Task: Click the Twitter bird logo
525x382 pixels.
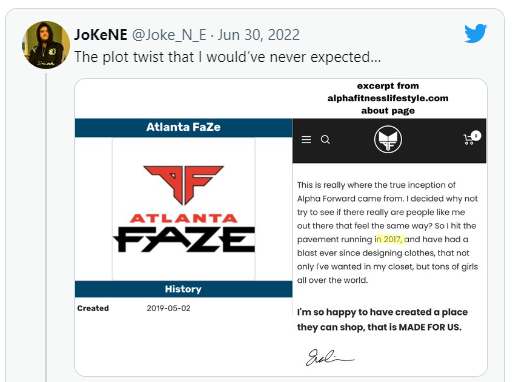Action: click(x=475, y=33)
